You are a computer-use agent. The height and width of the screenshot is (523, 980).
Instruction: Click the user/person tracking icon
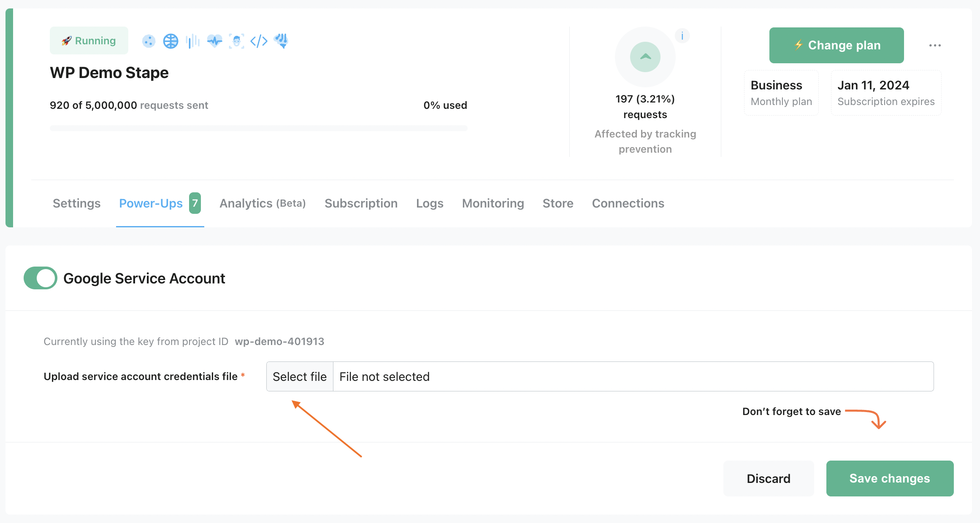pyautogui.click(x=237, y=41)
